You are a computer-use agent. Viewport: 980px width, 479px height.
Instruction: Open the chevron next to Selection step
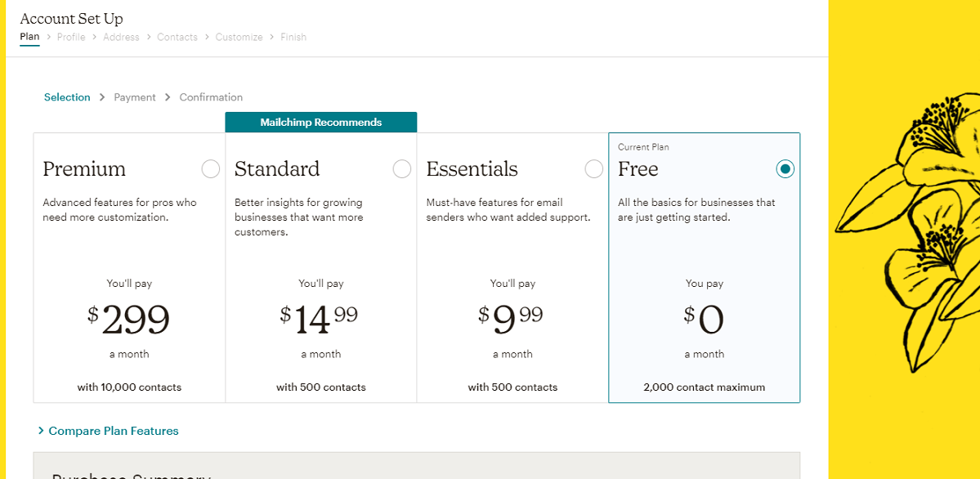[102, 96]
